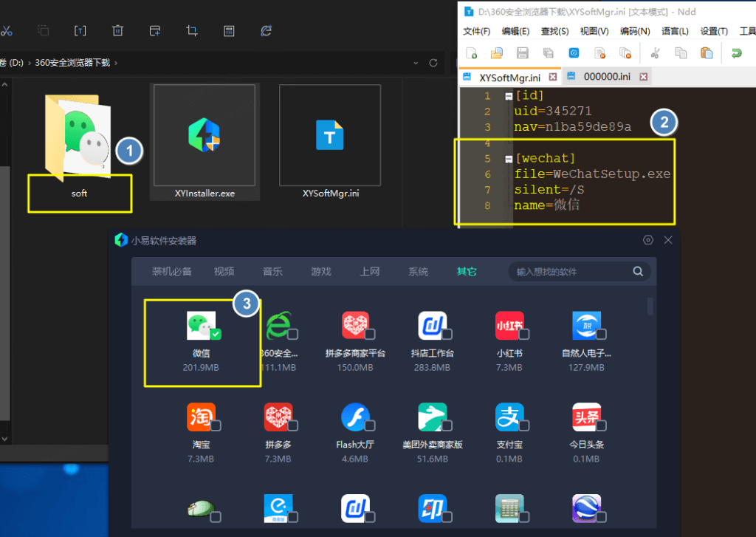
Task: Open the 文件(F) menu in Ndd
Action: point(476,31)
